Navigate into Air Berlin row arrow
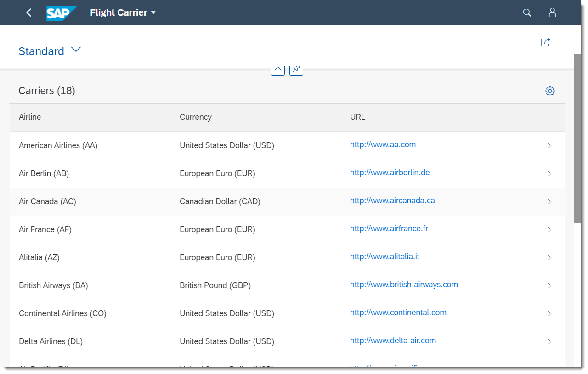The height and width of the screenshot is (374, 588). (549, 174)
